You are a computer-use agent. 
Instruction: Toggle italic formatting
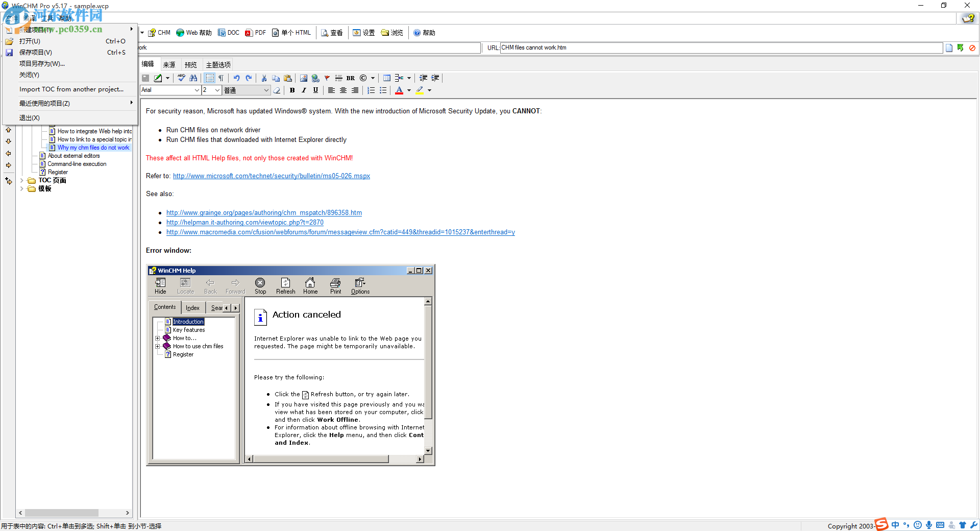304,90
